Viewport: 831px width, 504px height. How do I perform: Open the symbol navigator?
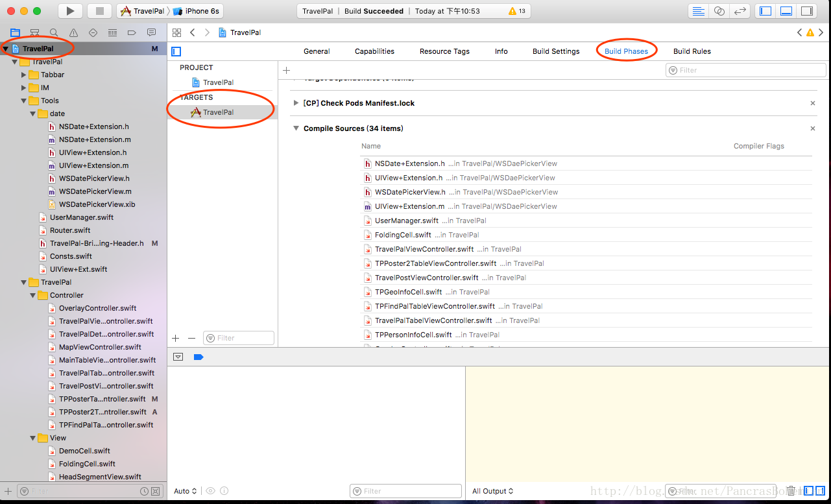(x=34, y=32)
